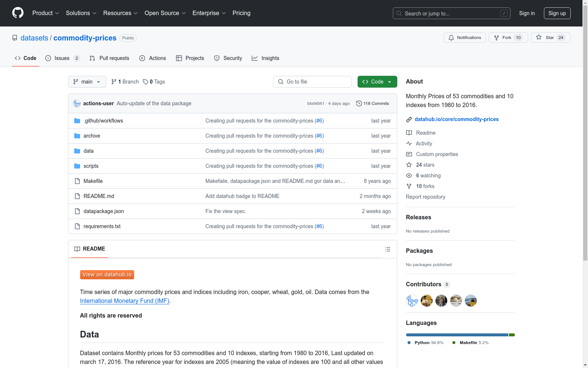Click the history clock icon by 118 Commits
The width and height of the screenshot is (588, 368).
[x=359, y=103]
